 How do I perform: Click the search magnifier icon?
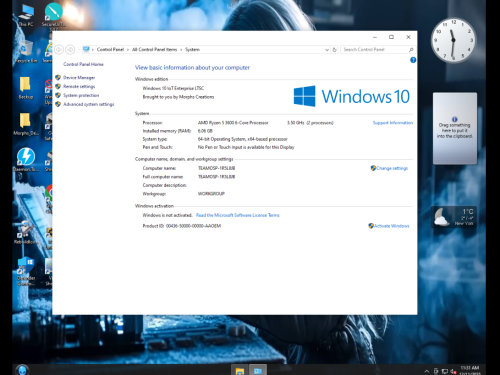tap(411, 50)
